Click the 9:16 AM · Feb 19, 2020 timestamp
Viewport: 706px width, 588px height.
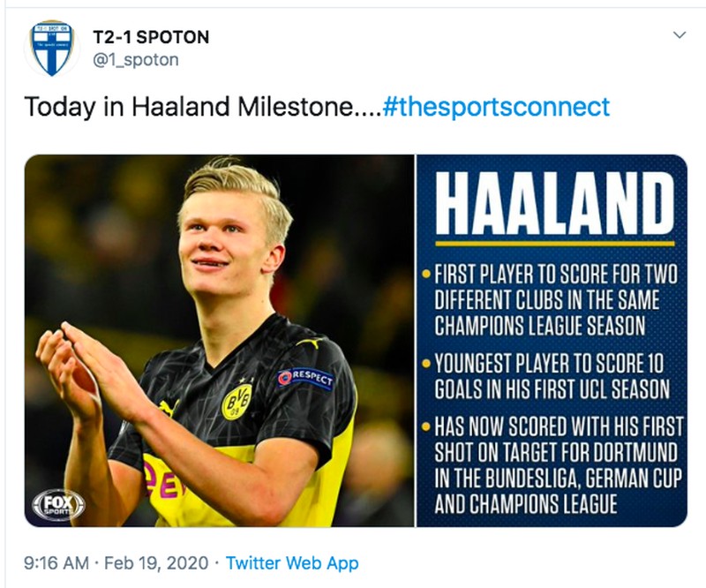pyautogui.click(x=117, y=562)
